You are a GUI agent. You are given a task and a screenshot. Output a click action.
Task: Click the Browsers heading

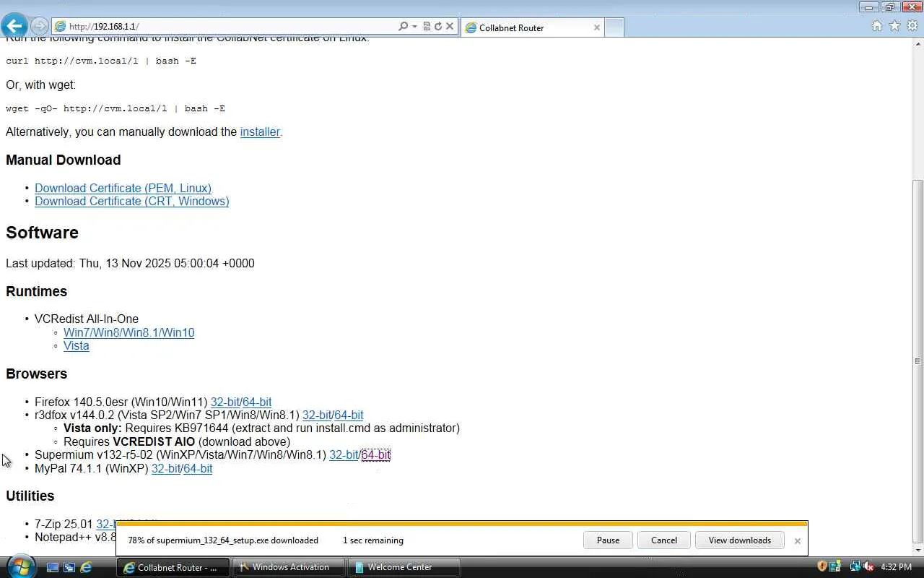(37, 374)
